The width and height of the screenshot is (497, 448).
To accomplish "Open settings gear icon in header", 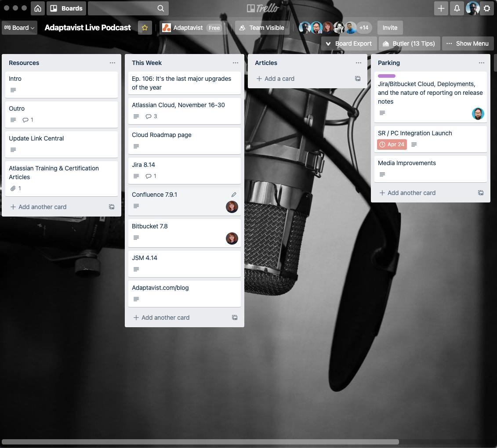I will pos(487,8).
